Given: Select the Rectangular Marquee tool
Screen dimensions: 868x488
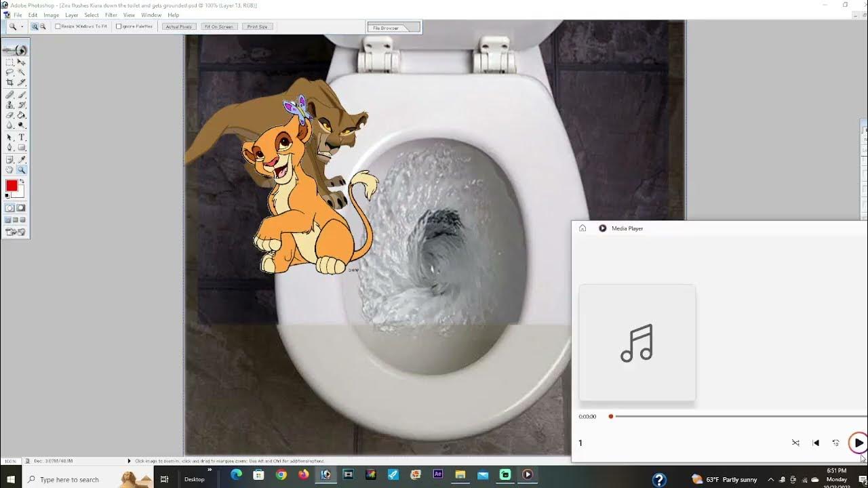Looking at the screenshot, I should pyautogui.click(x=9, y=62).
